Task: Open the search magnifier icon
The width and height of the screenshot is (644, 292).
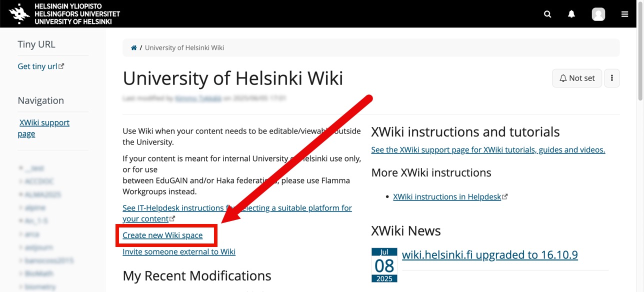Action: click(547, 14)
